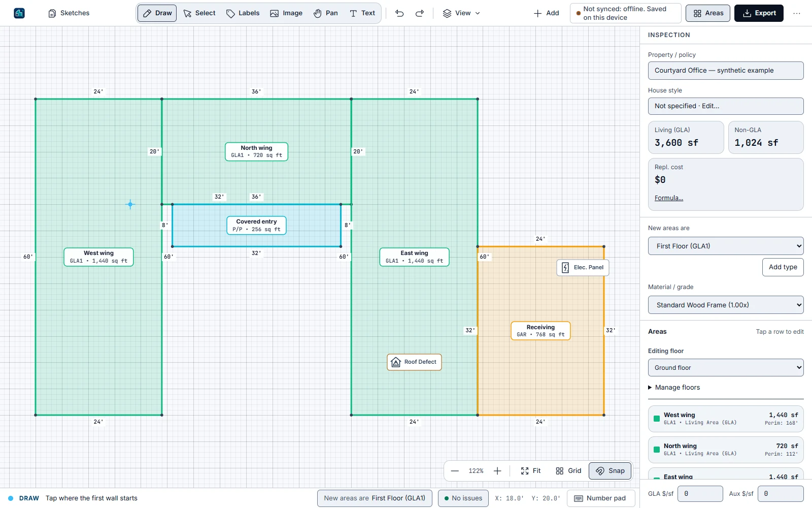Fit the sketch to view
812x508 pixels.
[531, 471]
